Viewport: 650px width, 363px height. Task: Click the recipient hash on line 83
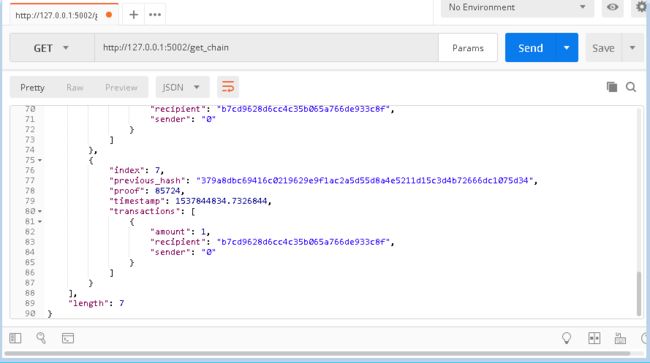click(303, 242)
